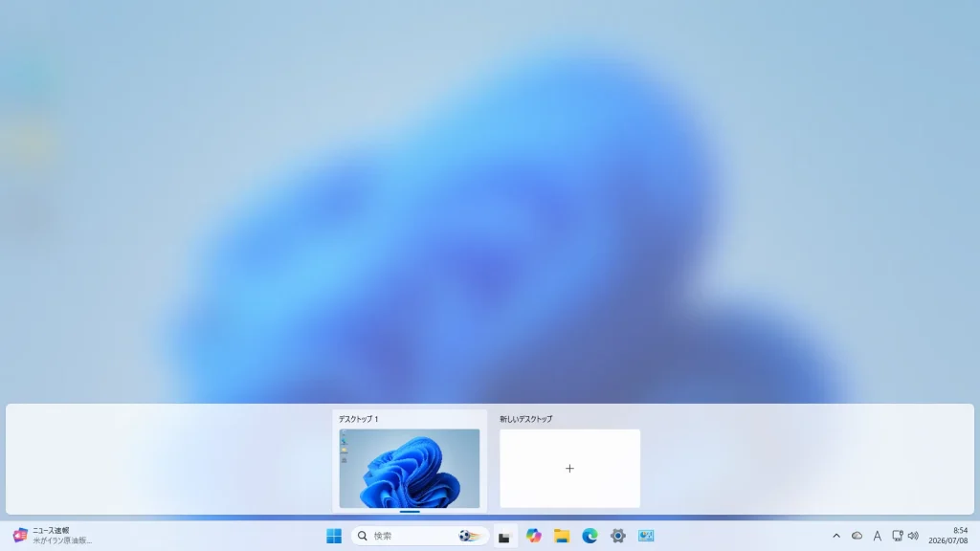Switch IME input mode A indicator

pyautogui.click(x=878, y=536)
